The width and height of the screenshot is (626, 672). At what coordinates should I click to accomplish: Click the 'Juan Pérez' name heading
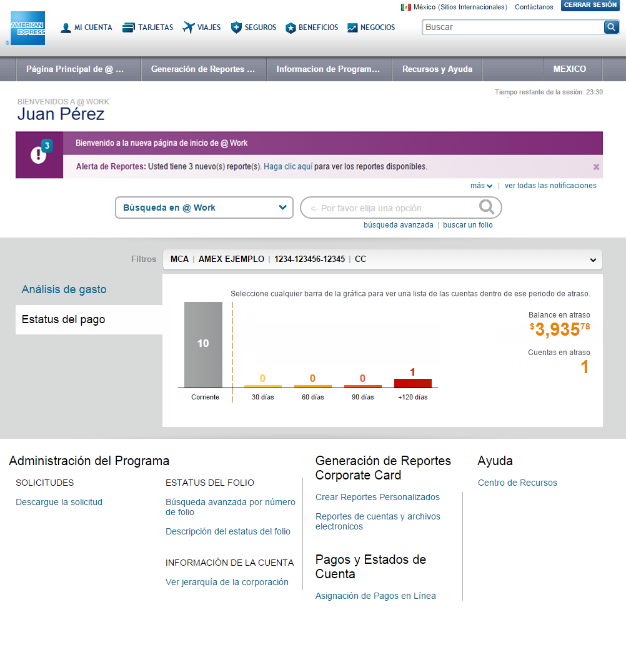(61, 114)
